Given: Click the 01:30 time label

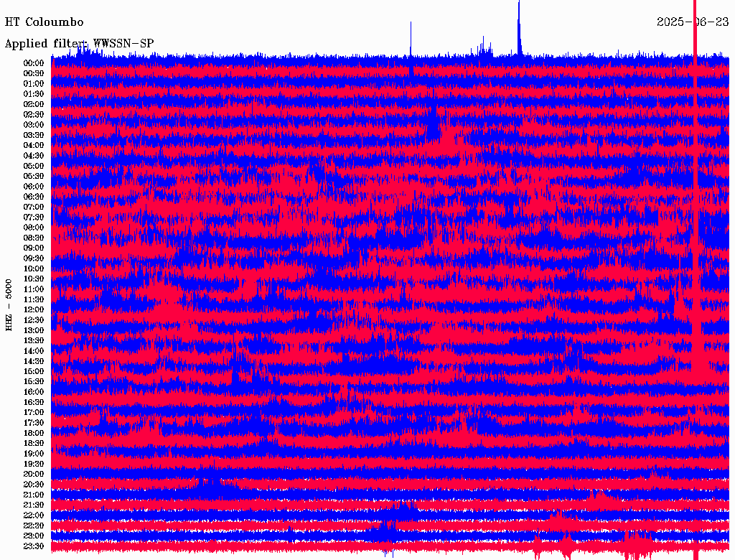Looking at the screenshot, I should tap(34, 94).
